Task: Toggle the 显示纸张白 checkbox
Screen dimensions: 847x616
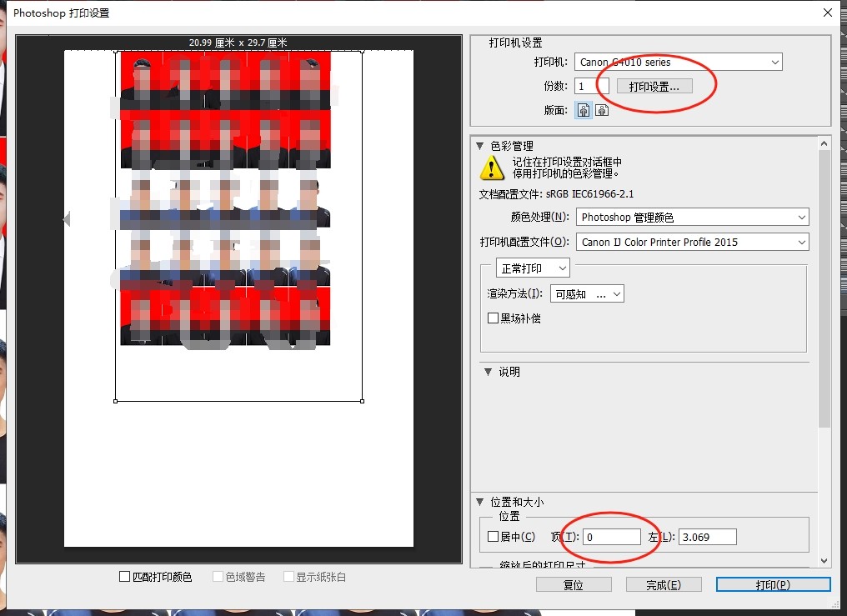Action: 288,577
